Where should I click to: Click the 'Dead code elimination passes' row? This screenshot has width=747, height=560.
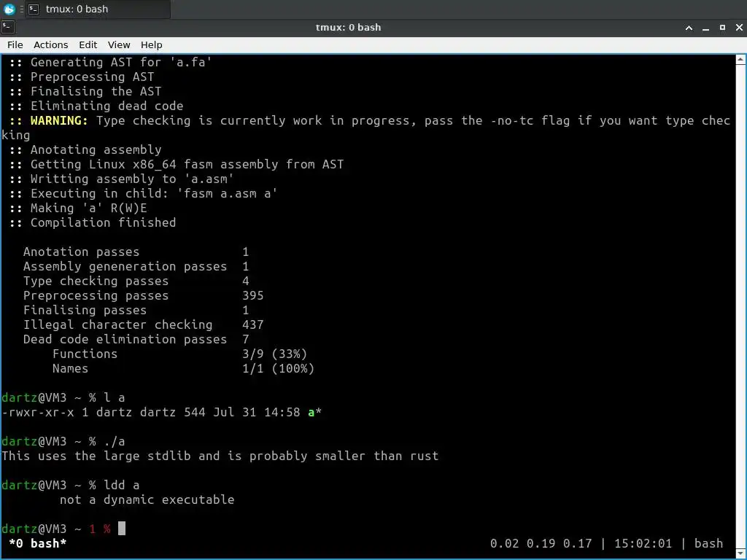coord(136,339)
